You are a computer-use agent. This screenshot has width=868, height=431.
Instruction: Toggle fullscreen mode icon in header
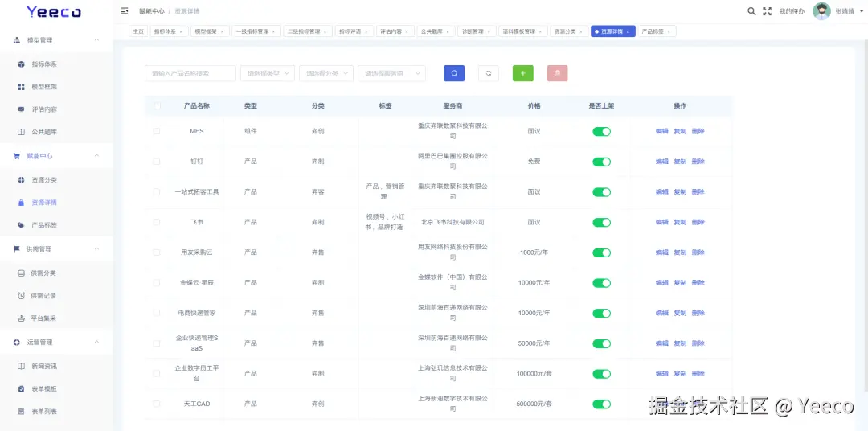click(767, 11)
